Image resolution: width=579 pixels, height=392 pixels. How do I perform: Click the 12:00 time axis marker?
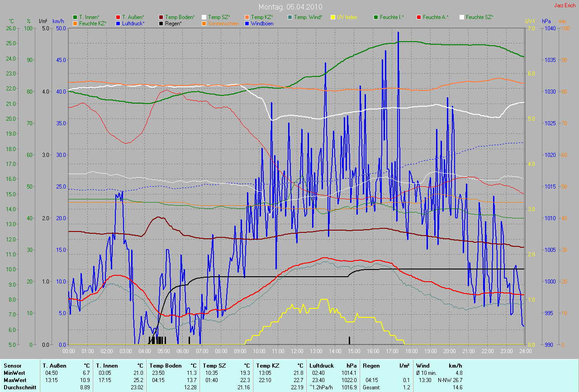(x=297, y=351)
